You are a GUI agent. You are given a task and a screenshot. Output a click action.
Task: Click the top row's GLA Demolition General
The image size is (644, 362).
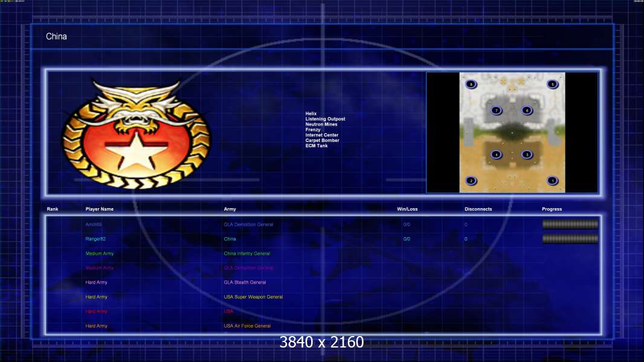pyautogui.click(x=248, y=224)
